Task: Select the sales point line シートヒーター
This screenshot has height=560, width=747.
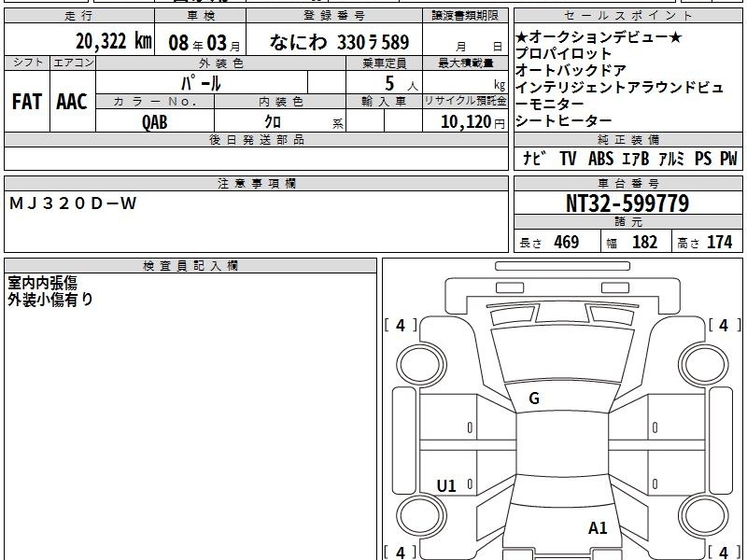Action: tap(564, 120)
